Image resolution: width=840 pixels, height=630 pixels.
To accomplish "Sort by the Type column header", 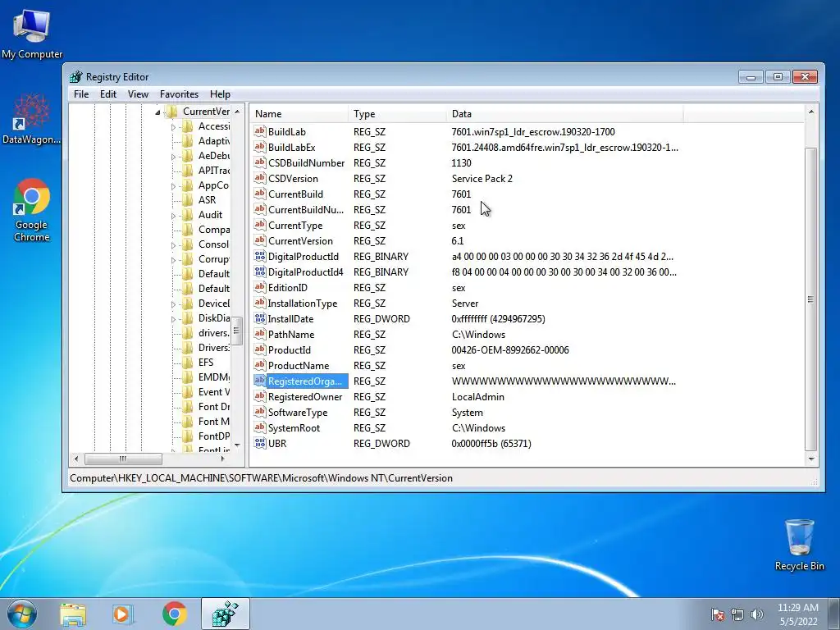I will click(x=397, y=113).
